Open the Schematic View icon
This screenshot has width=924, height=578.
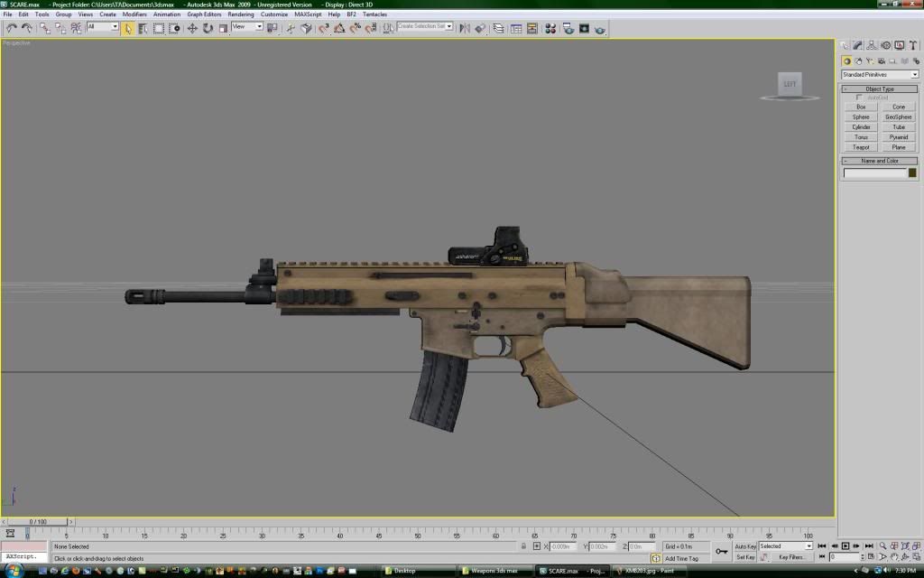coord(532,28)
